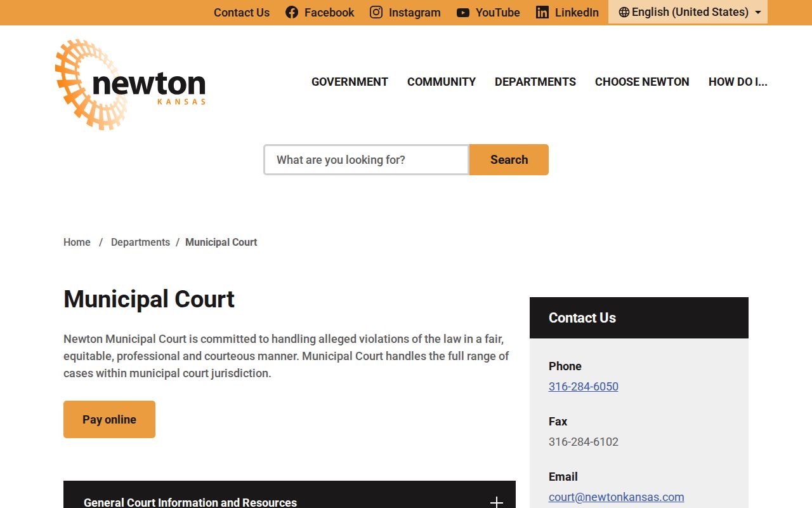Call phone number 316-284-6050 link
The height and width of the screenshot is (508, 812).
[584, 386]
